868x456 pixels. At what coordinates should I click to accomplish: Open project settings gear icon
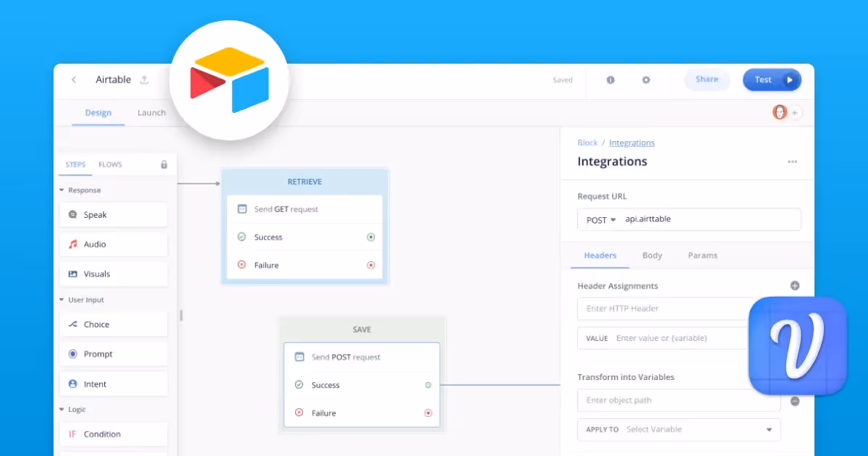[x=647, y=80]
